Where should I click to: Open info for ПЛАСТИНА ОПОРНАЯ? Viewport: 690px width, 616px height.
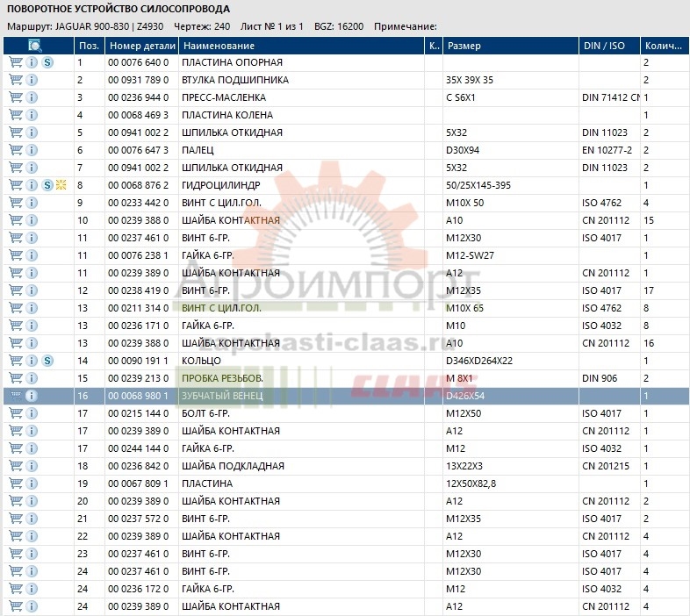32,62
